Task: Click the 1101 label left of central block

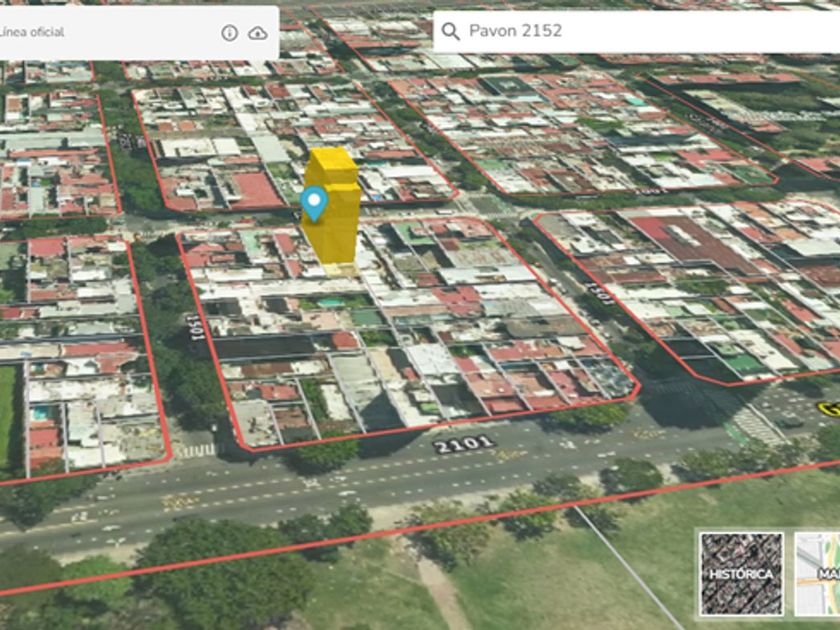Action: (194, 325)
